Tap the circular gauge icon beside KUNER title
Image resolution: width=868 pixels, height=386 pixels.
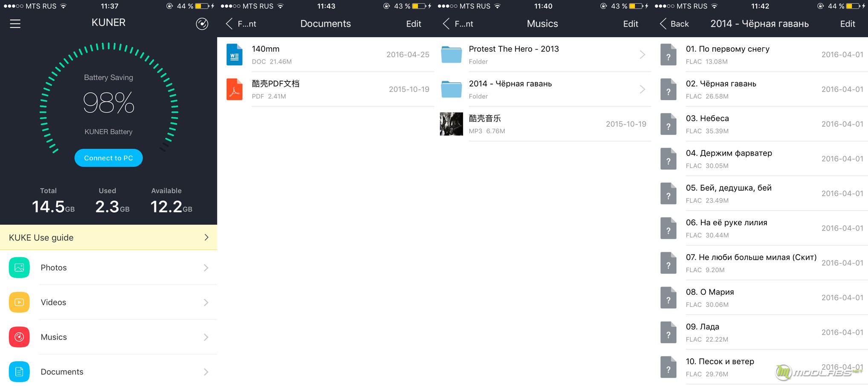[x=202, y=24]
